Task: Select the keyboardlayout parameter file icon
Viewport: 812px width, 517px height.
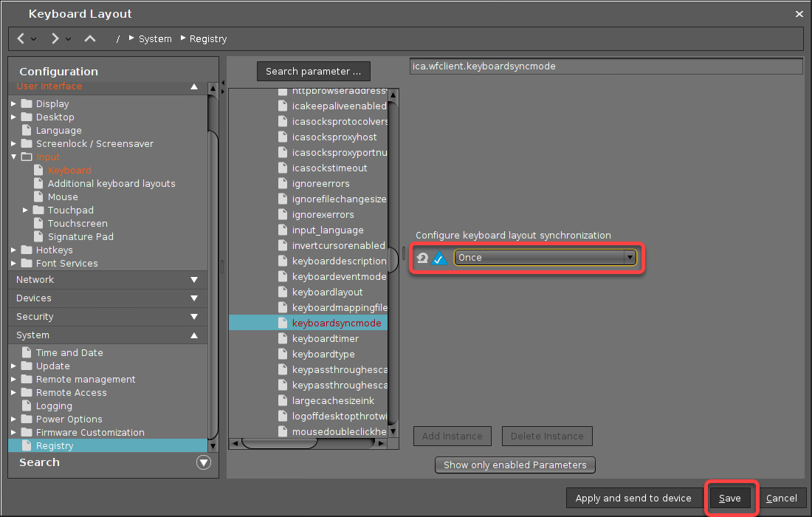Action: 283,292
